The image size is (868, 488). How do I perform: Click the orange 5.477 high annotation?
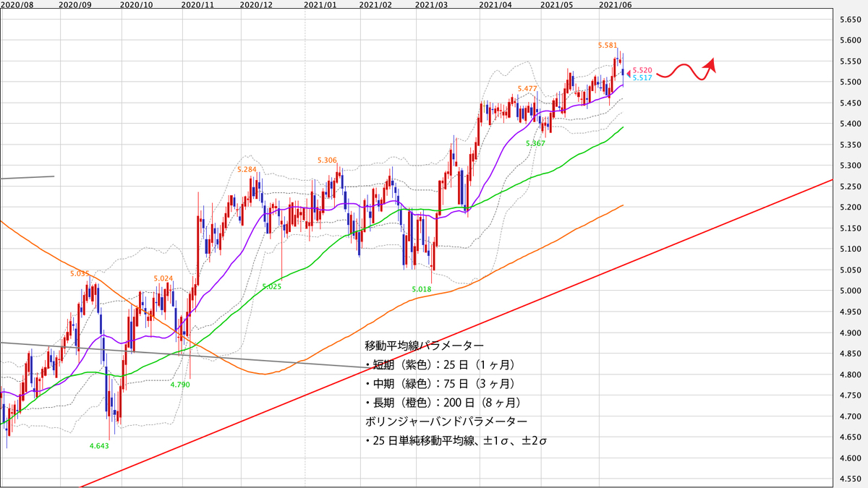[x=527, y=88]
